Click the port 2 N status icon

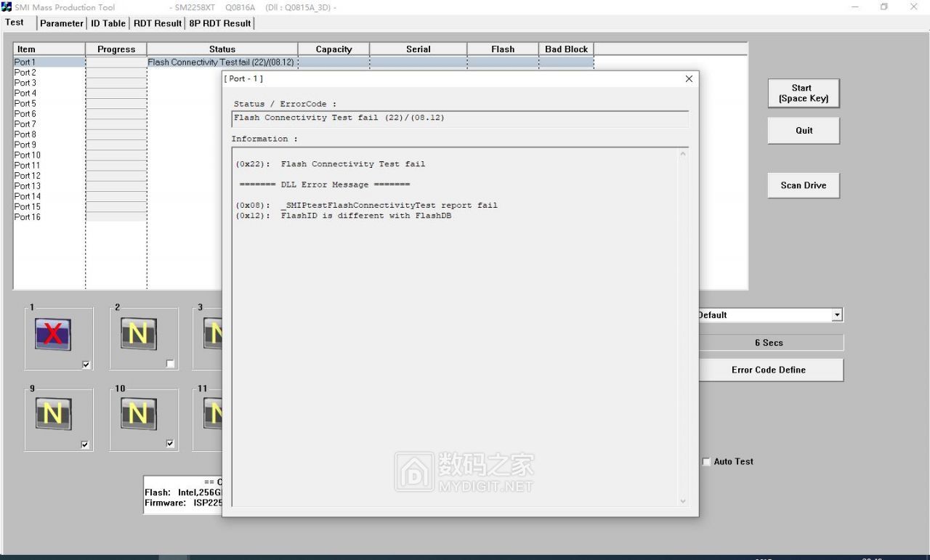click(x=138, y=334)
